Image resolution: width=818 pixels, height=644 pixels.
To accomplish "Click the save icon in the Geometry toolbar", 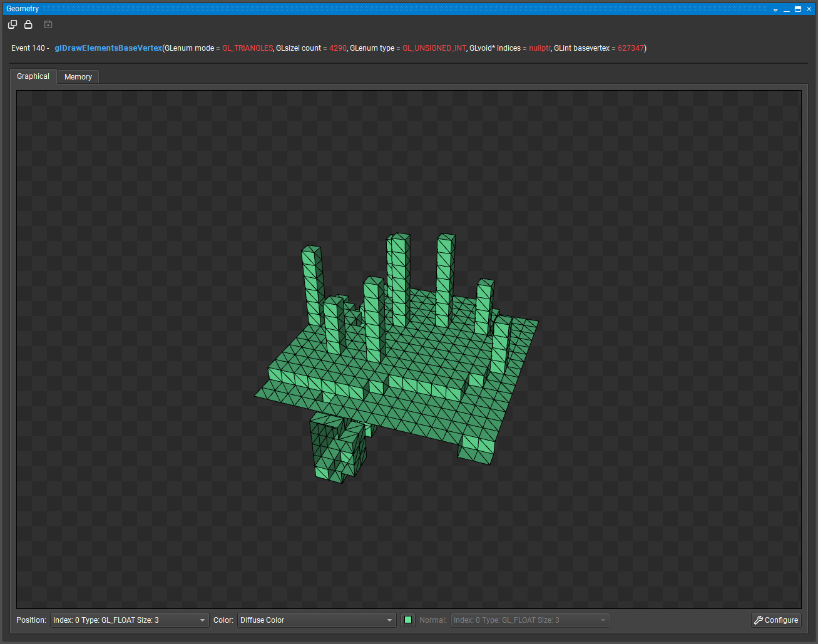I will pyautogui.click(x=48, y=24).
